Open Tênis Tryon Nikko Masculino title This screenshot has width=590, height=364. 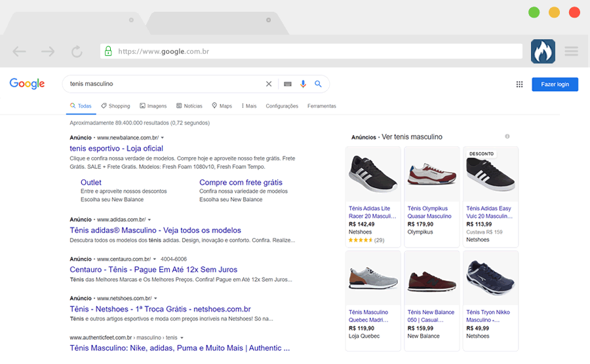(488, 316)
